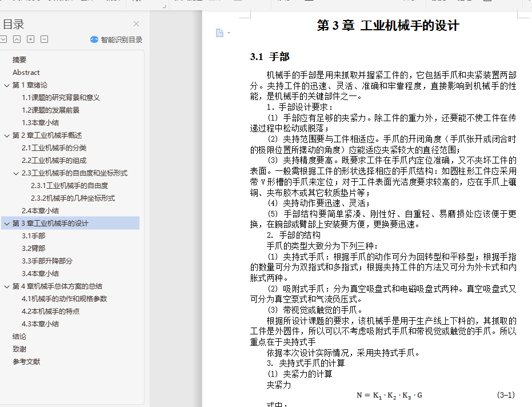Open 2.4本章小结 in the outline

[41, 210]
